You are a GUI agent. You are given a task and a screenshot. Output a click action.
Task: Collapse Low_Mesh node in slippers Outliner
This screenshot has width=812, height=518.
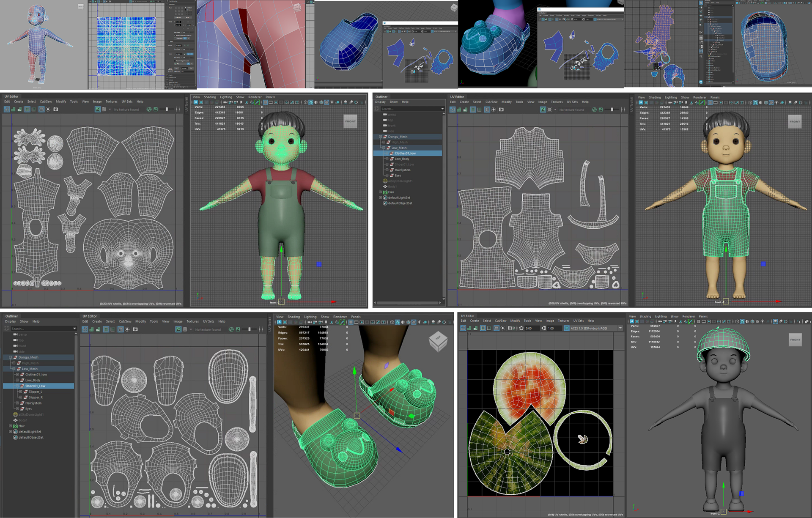click(x=14, y=369)
